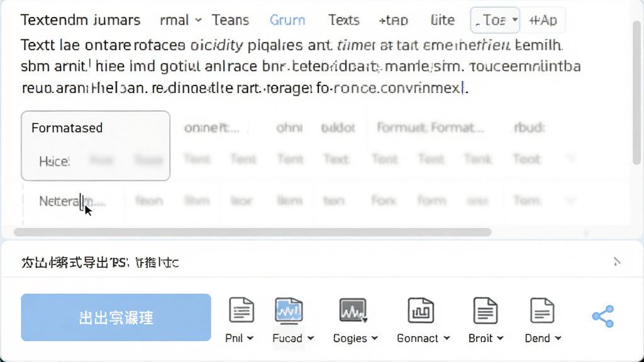
Task: Click the Formatased panel heading
Action: coord(67,128)
